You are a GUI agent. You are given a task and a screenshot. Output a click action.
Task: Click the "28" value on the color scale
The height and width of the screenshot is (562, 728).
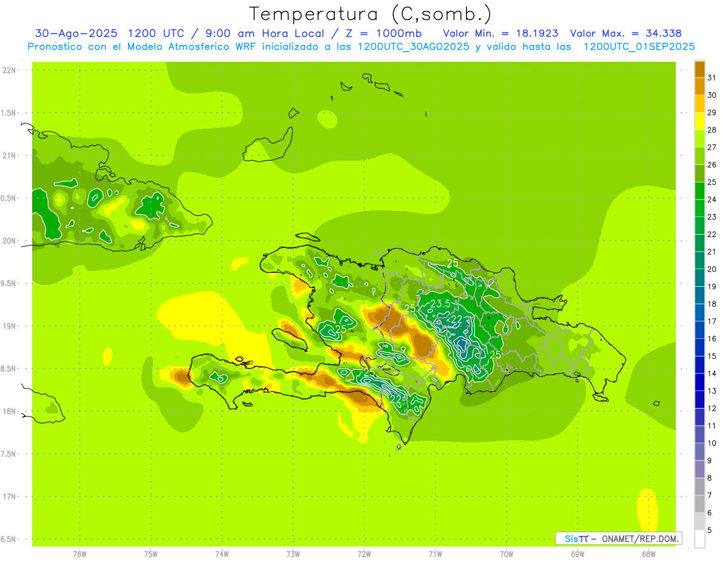712,130
